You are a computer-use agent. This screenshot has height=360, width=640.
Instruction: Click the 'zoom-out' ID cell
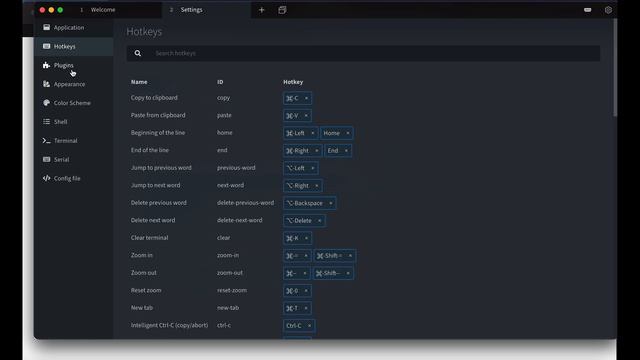230,273
